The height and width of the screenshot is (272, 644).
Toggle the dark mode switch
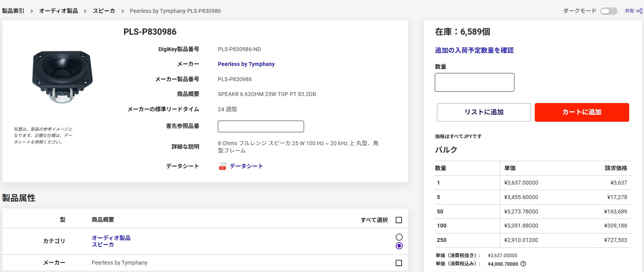click(608, 11)
